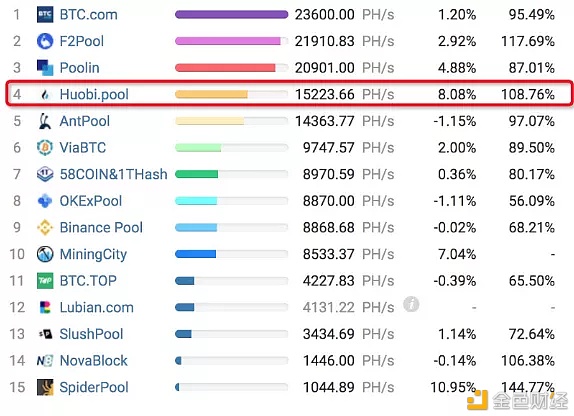Click the ViaBTC bitcoin gear icon
Image resolution: width=574 pixels, height=416 pixels.
[x=45, y=148]
